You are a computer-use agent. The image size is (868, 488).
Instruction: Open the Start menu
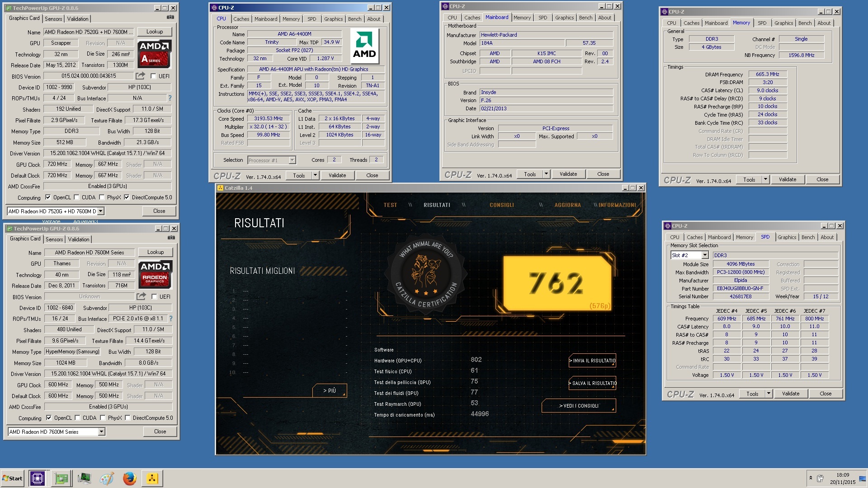pos(12,478)
